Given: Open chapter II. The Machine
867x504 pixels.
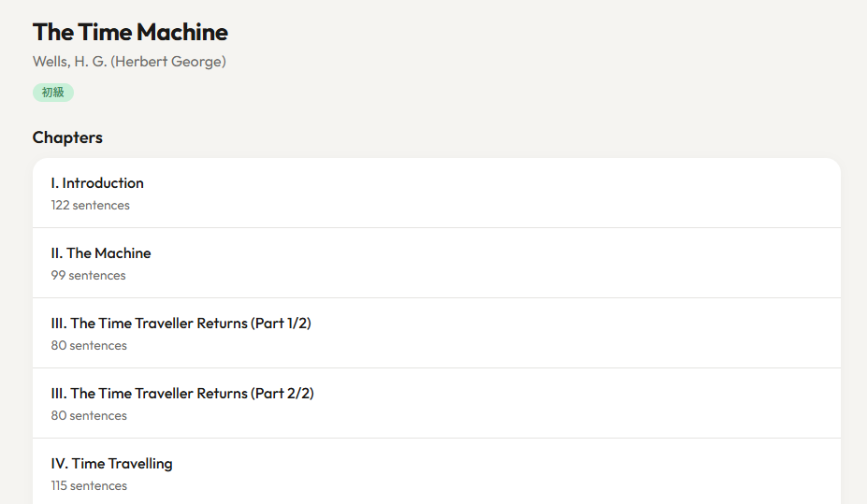Looking at the screenshot, I should click(x=436, y=263).
